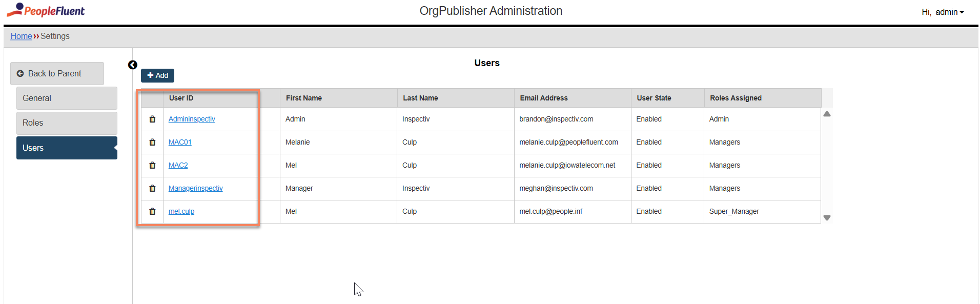980x304 pixels.
Task: Select the Users sidebar tab
Action: (67, 148)
